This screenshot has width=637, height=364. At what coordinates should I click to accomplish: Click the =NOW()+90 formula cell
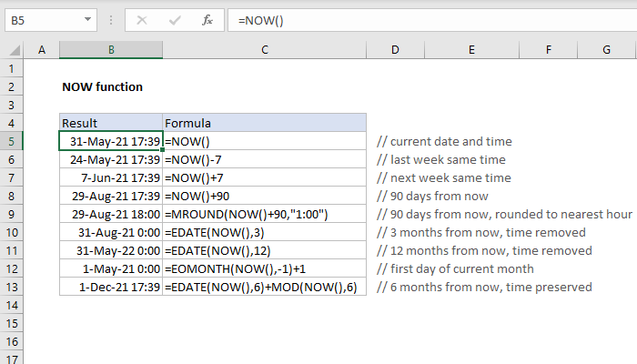click(265, 197)
